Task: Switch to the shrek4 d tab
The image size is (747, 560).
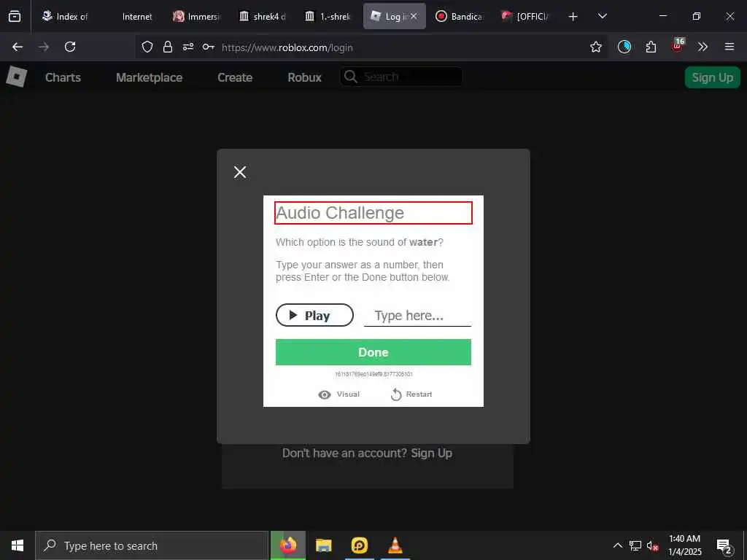Action: [262, 16]
